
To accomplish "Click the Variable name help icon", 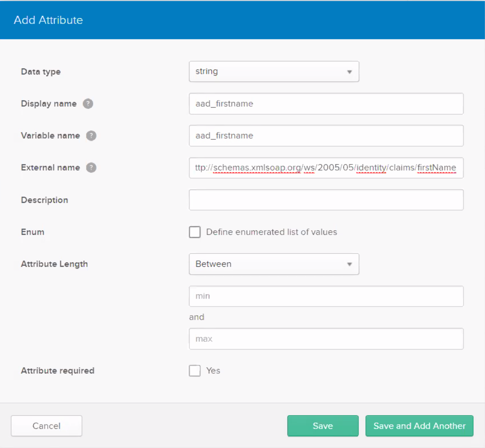I will tap(91, 136).
